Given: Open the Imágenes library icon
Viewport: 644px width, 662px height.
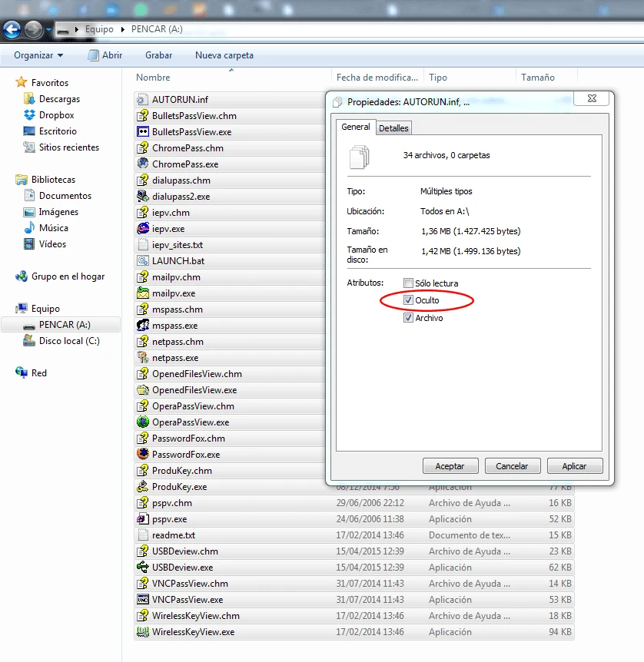Looking at the screenshot, I should (x=29, y=211).
